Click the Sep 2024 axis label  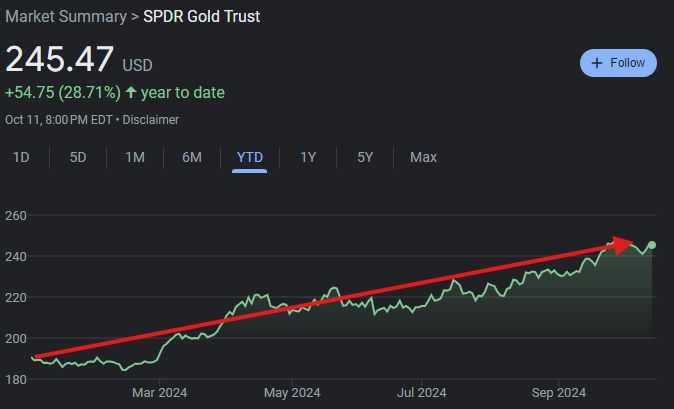click(558, 393)
